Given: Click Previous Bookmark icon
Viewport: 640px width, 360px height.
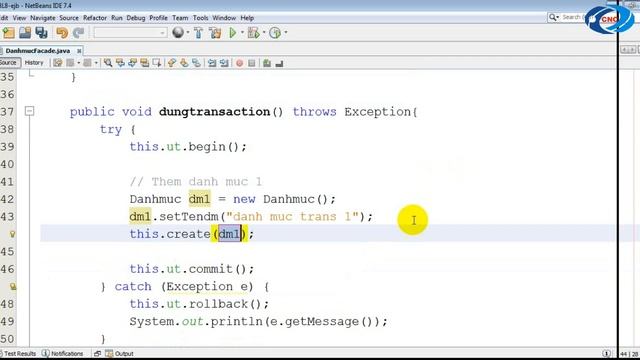Looking at the screenshot, I should (172, 63).
